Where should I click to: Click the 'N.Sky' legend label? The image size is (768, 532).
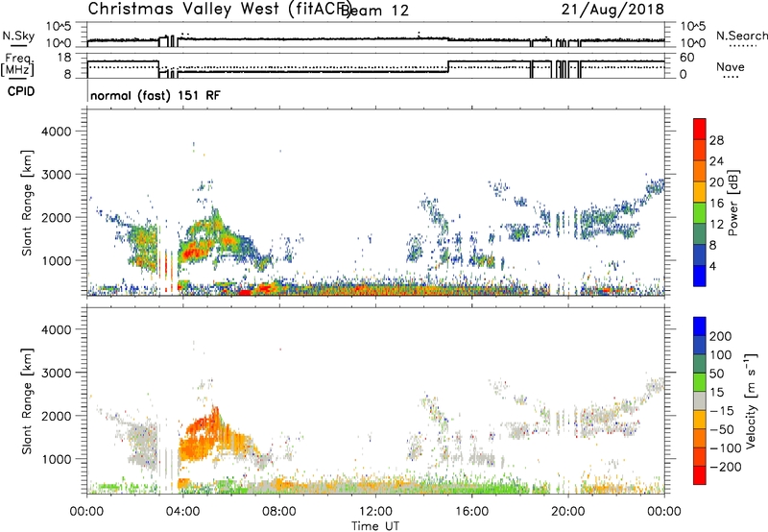point(18,36)
